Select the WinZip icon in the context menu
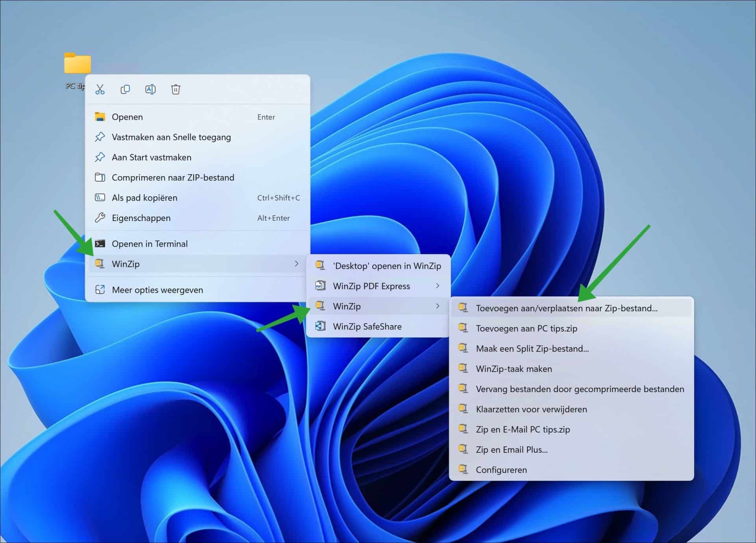This screenshot has height=543, width=756. pyautogui.click(x=100, y=263)
